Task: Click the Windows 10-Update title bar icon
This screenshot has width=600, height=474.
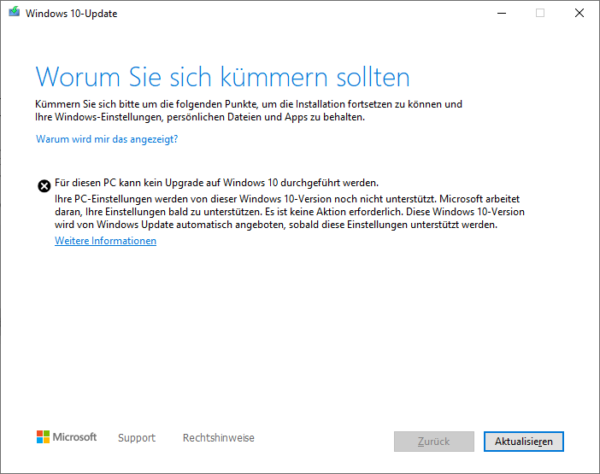Action: [14, 12]
